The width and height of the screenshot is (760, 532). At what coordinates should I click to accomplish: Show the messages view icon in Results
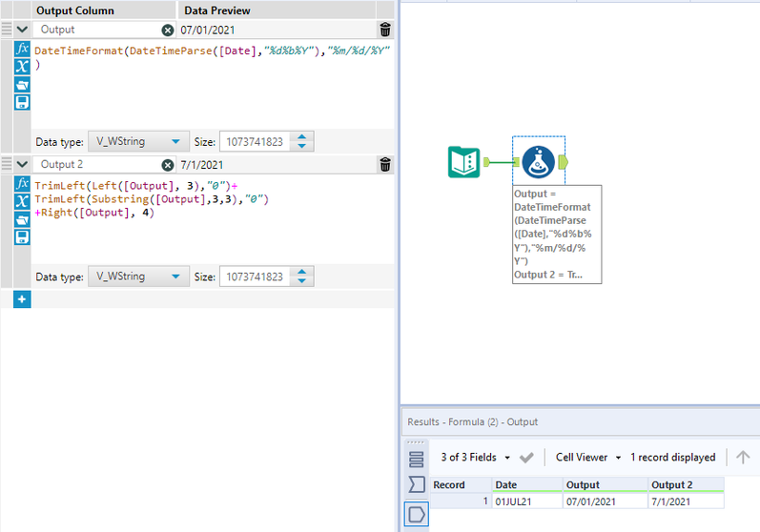click(417, 459)
